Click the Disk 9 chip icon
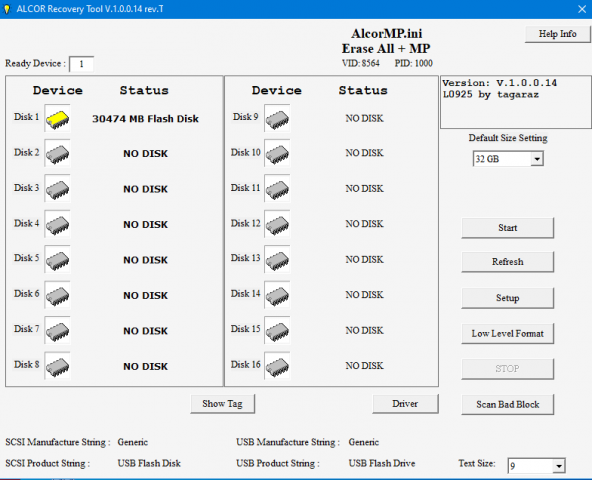Image resolution: width=592 pixels, height=480 pixels. point(277,118)
